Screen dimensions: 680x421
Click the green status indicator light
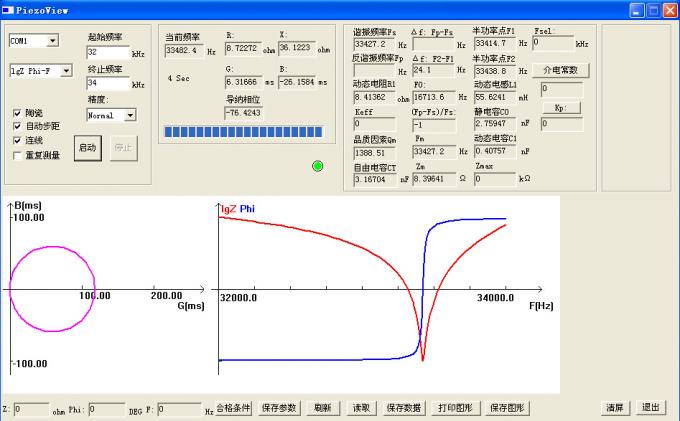[317, 166]
